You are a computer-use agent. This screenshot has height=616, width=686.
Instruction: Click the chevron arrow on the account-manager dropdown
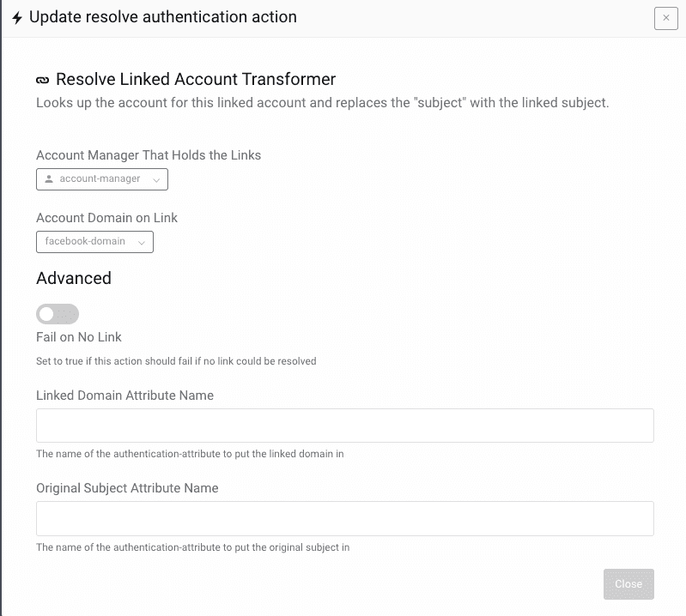(155, 179)
